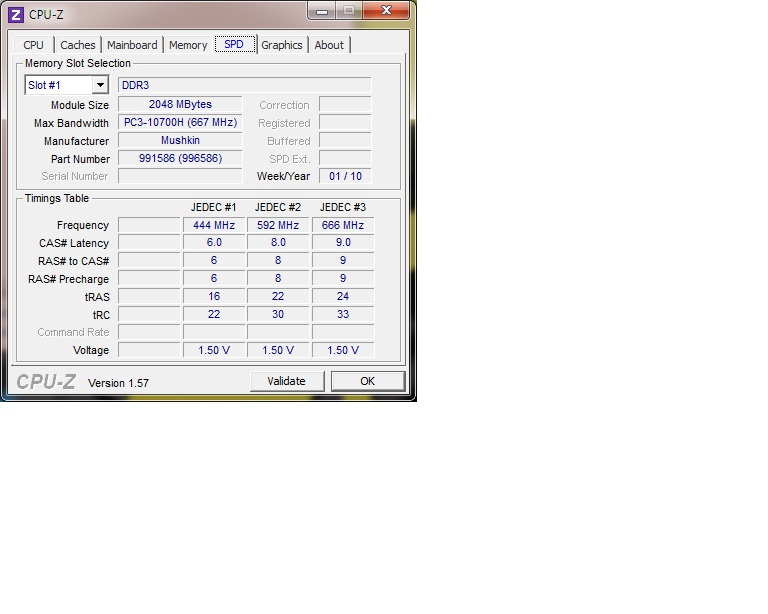Screen dimensions: 768x614
Task: Click the Week/Year value 01 / 10
Action: coord(345,176)
